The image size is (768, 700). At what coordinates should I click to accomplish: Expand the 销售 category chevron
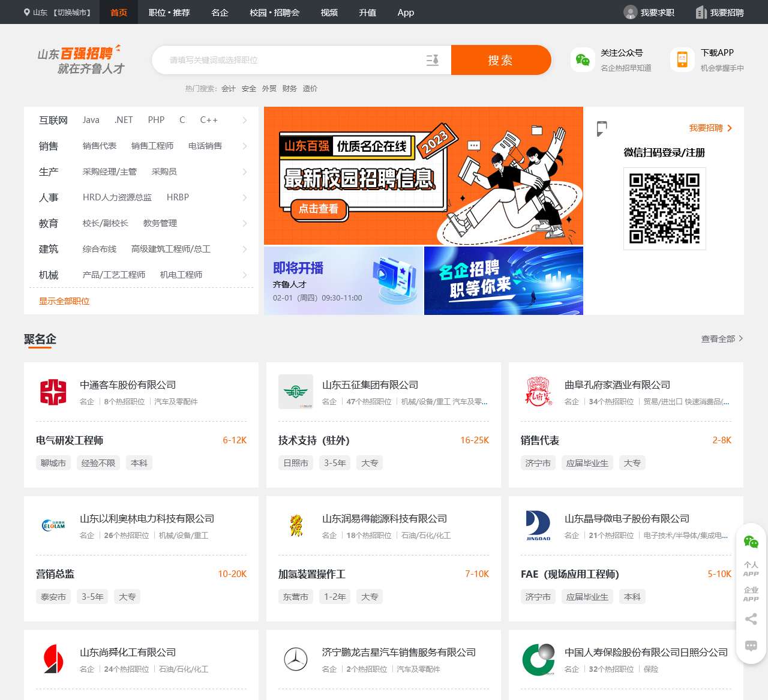pos(244,146)
